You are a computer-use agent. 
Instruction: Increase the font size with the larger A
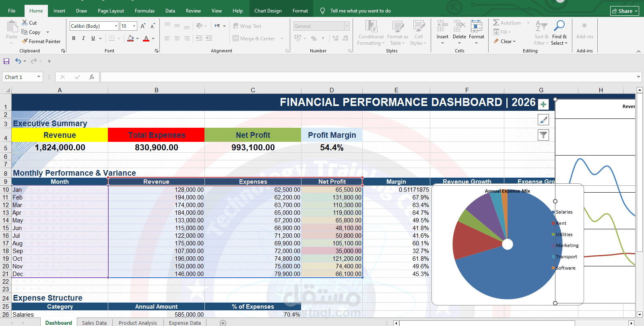[x=143, y=26]
